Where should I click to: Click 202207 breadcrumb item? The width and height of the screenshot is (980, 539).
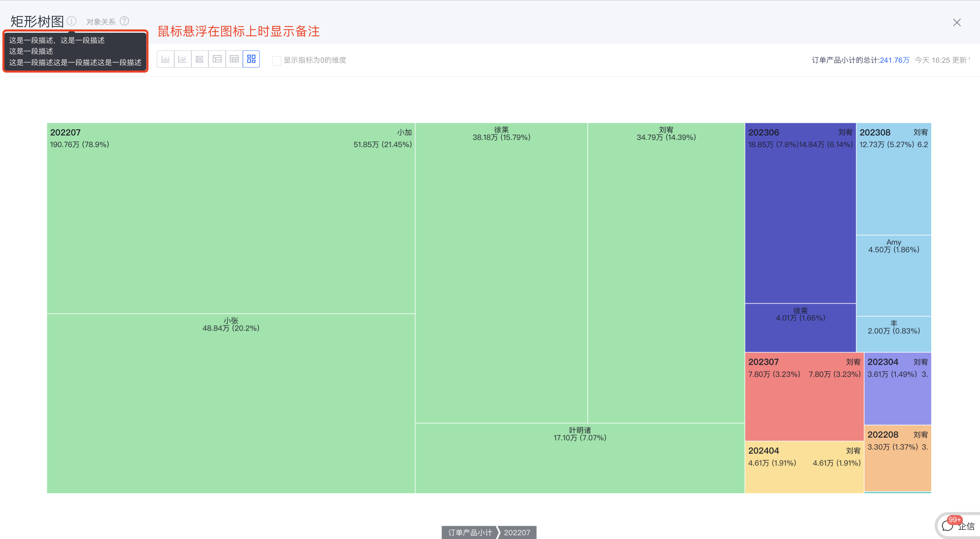click(517, 532)
